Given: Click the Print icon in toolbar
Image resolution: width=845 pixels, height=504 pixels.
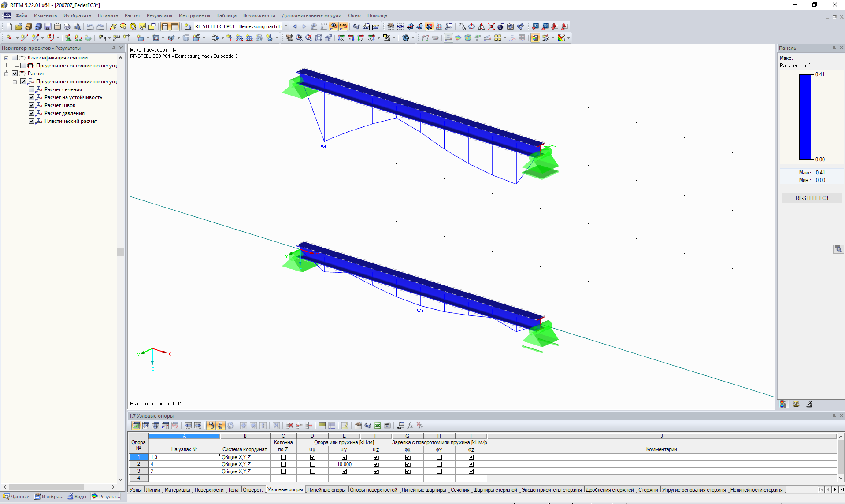Looking at the screenshot, I should pos(67,26).
